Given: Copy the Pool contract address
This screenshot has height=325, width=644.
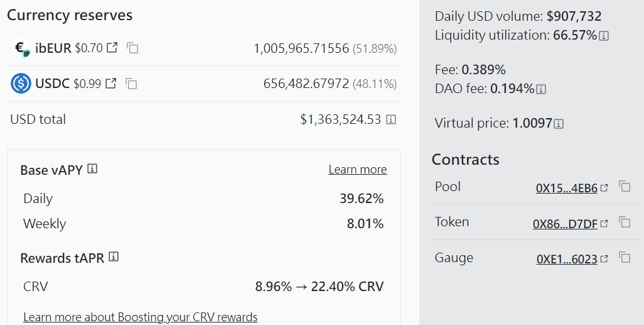Looking at the screenshot, I should tap(625, 186).
